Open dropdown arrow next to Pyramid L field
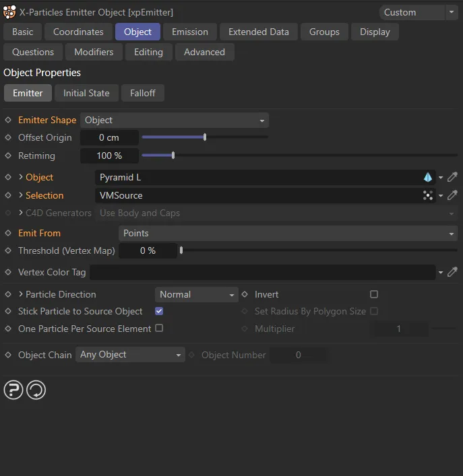 [x=441, y=177]
